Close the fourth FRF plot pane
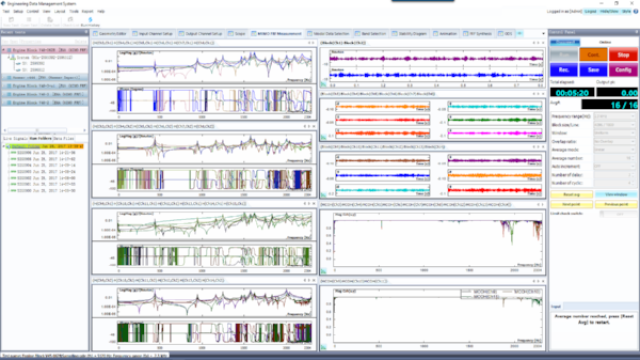 313,280
